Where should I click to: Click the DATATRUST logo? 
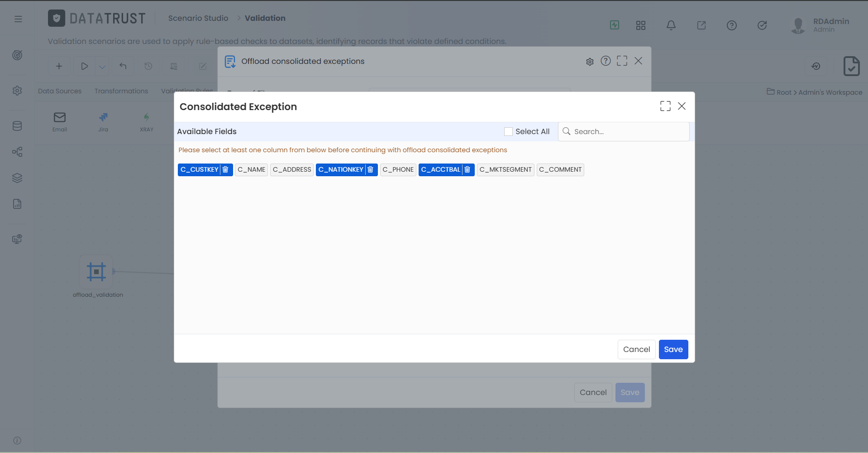[x=97, y=18]
